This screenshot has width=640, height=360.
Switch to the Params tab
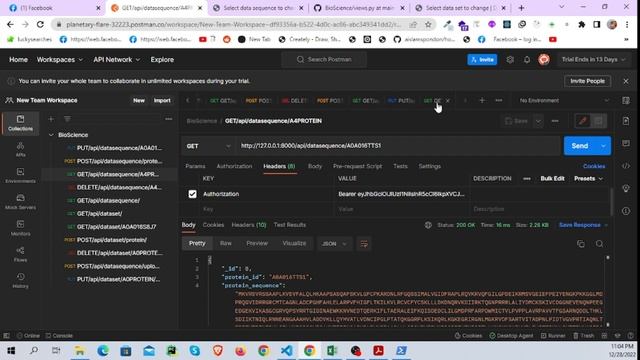pyautogui.click(x=195, y=166)
